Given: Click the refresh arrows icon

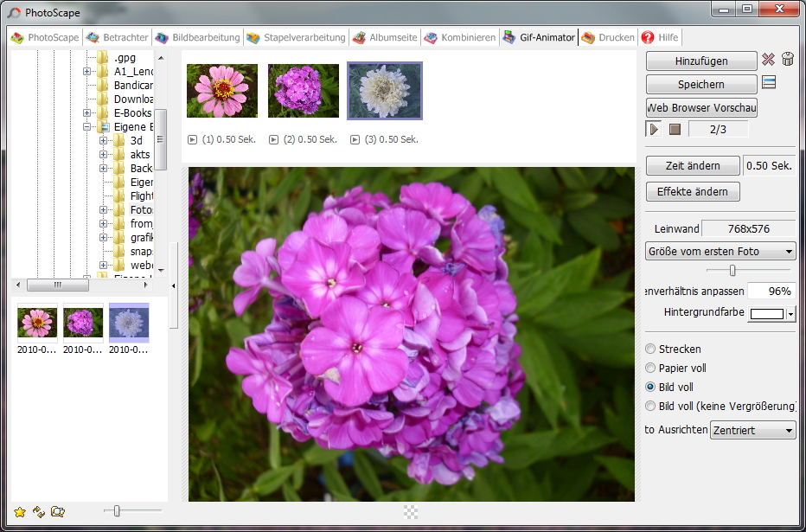Looking at the screenshot, I should click(39, 512).
